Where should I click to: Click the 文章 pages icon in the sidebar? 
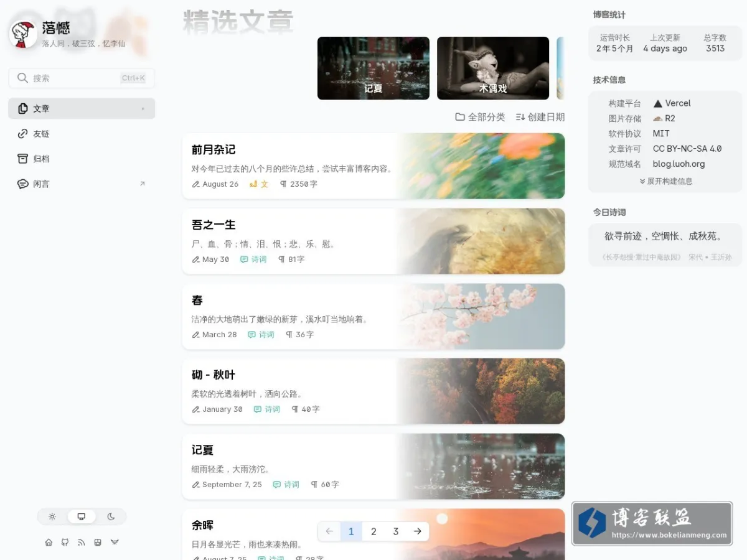(x=23, y=108)
